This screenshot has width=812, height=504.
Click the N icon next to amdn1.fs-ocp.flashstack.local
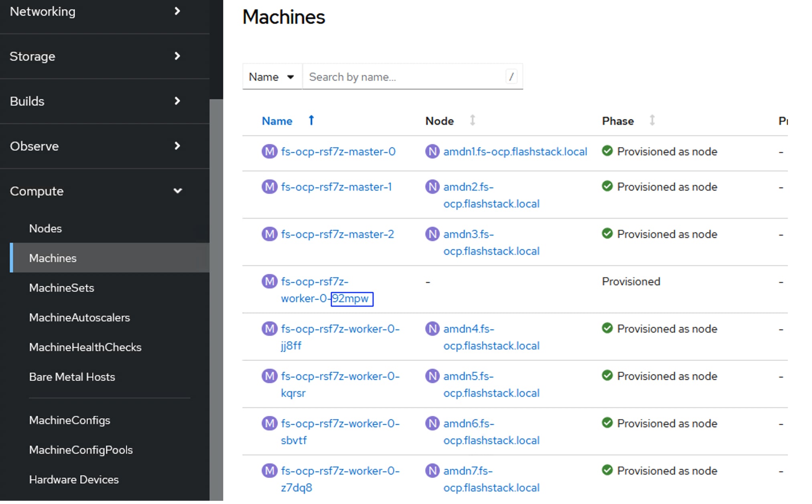point(432,152)
